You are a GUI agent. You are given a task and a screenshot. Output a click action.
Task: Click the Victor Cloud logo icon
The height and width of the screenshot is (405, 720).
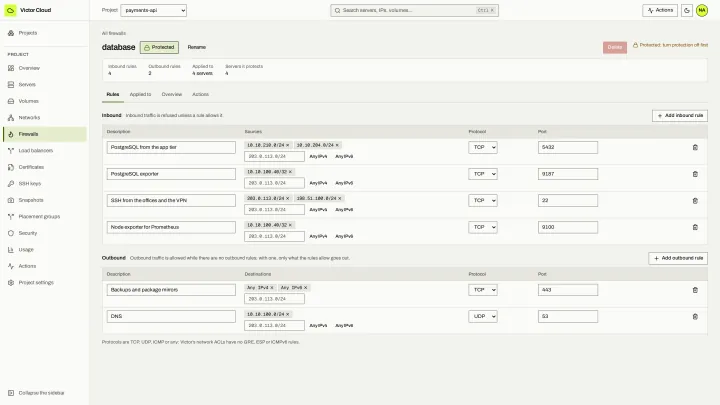(x=10, y=10)
